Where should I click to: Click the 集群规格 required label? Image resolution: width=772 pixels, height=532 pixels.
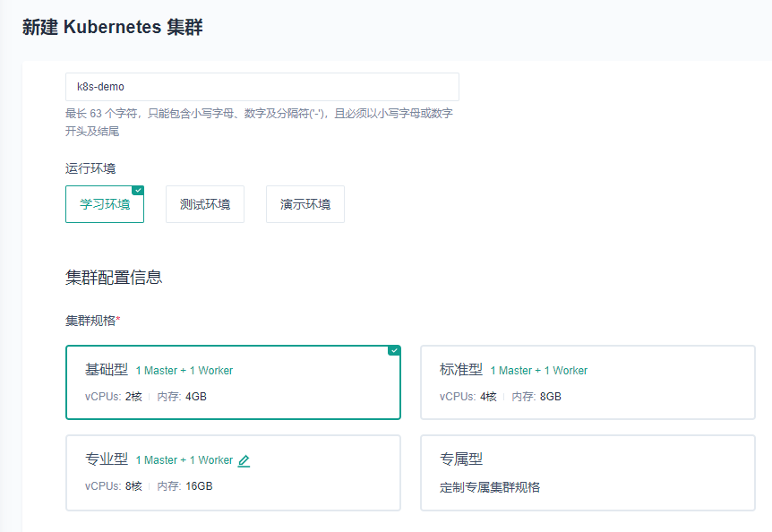click(92, 321)
